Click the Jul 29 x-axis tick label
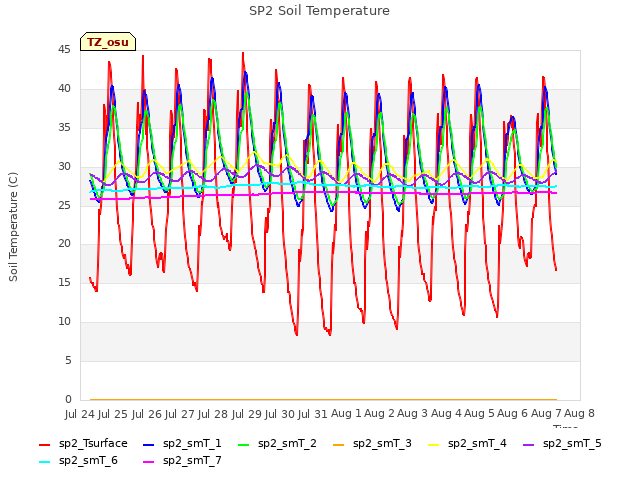Image resolution: width=640 pixels, height=480 pixels. coord(248,414)
